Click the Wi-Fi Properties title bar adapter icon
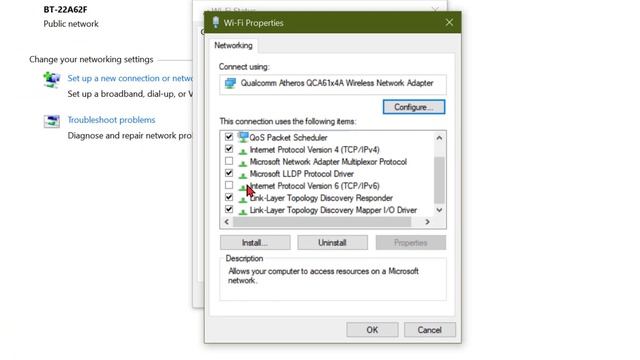Image resolution: width=640 pixels, height=360 pixels. [x=216, y=23]
